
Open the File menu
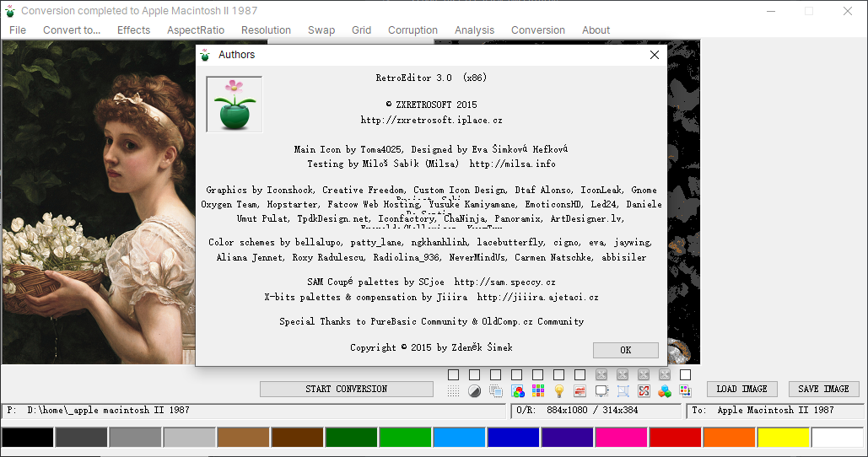click(x=18, y=30)
